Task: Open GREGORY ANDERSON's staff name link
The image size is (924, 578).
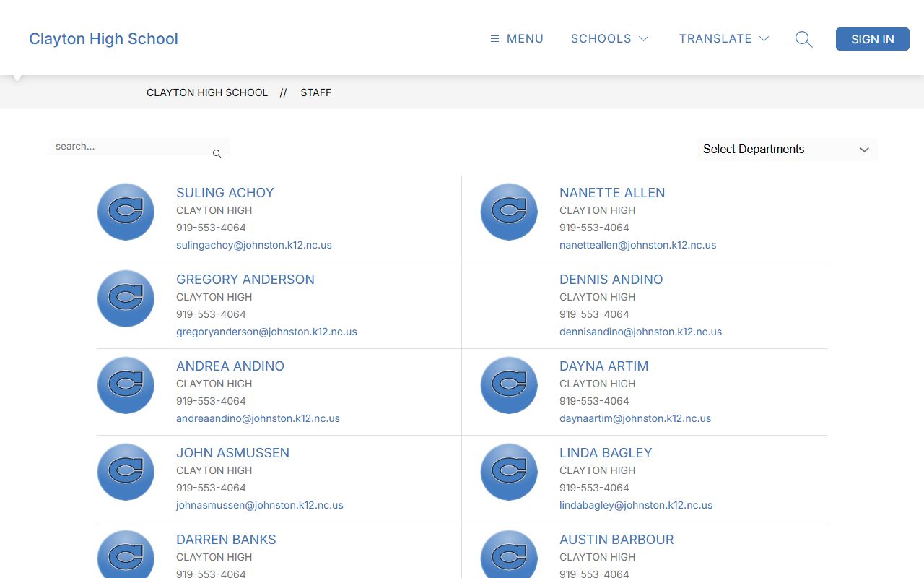Action: click(x=245, y=280)
